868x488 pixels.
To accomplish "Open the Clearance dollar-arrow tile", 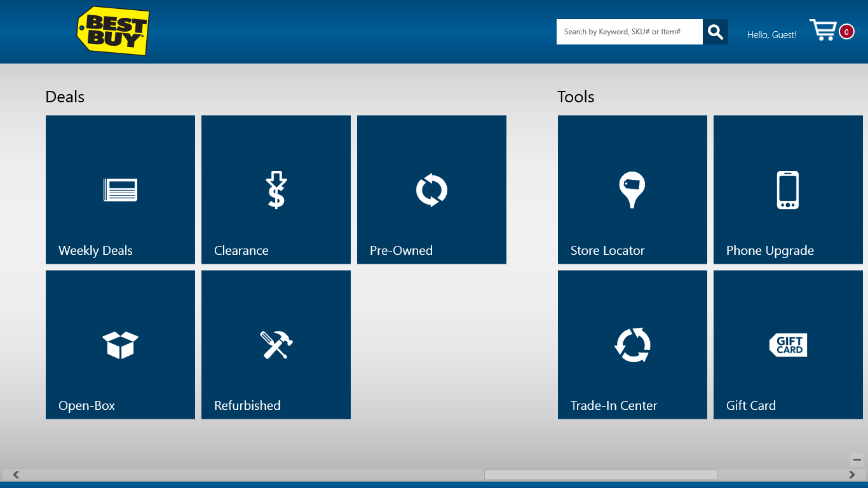I will click(x=276, y=189).
